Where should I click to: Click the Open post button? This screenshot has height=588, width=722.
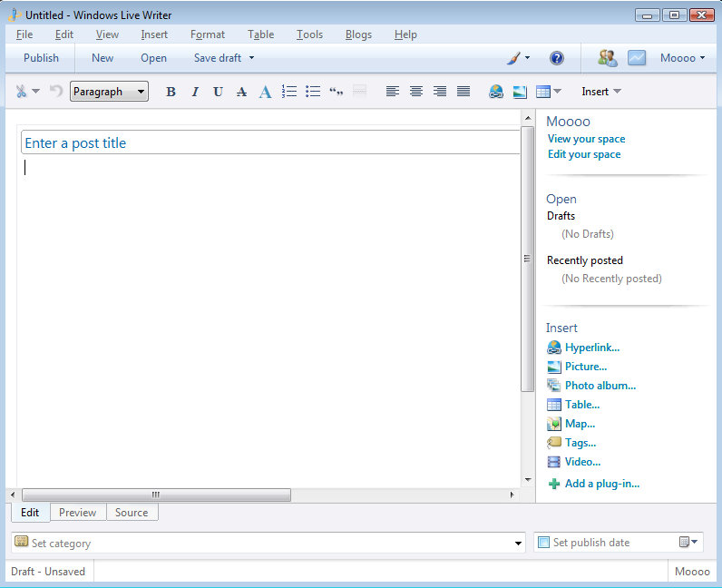[x=153, y=58]
